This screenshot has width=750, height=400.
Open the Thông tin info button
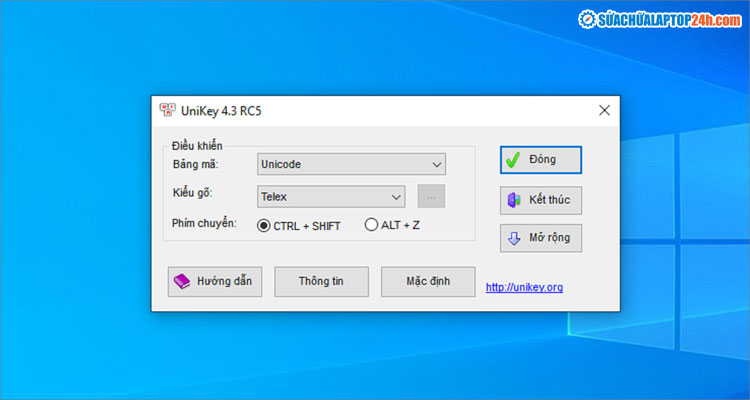pyautogui.click(x=321, y=282)
